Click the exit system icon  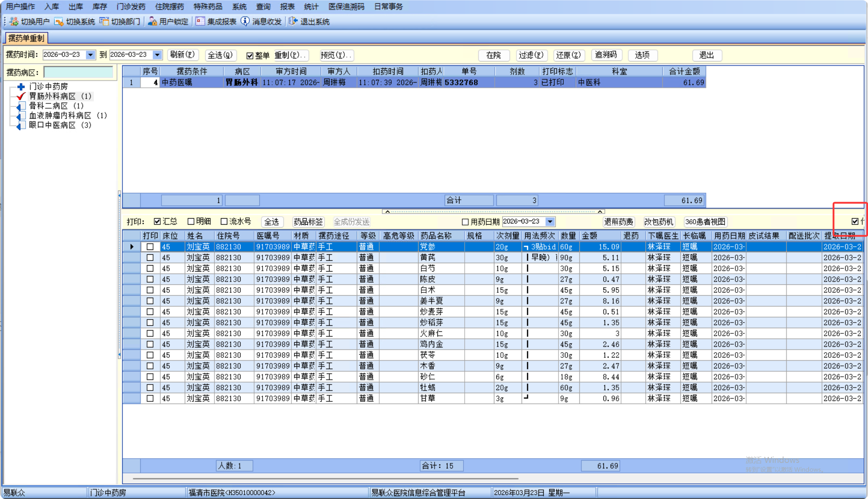tap(293, 21)
